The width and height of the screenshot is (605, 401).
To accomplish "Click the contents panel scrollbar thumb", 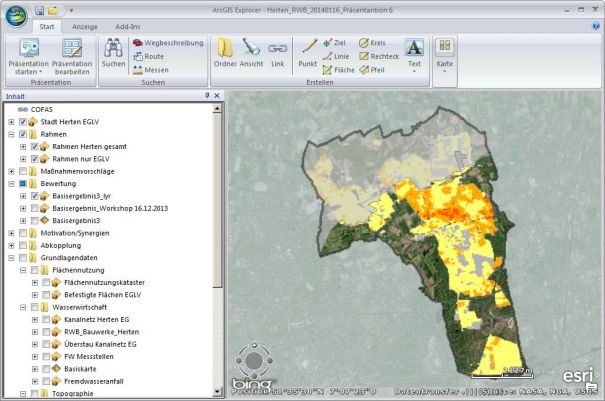I will click(x=217, y=200).
